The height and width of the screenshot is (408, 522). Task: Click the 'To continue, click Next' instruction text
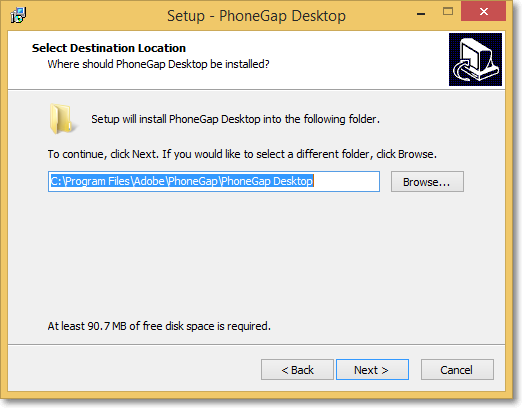pyautogui.click(x=242, y=154)
